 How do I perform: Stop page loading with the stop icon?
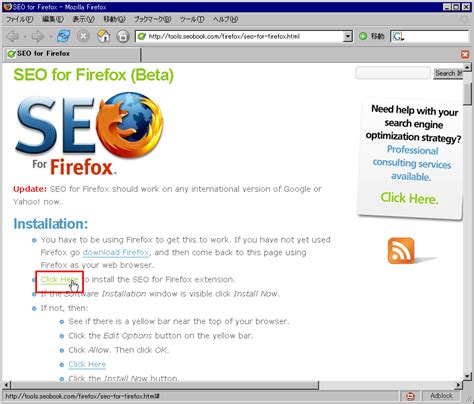(x=83, y=36)
